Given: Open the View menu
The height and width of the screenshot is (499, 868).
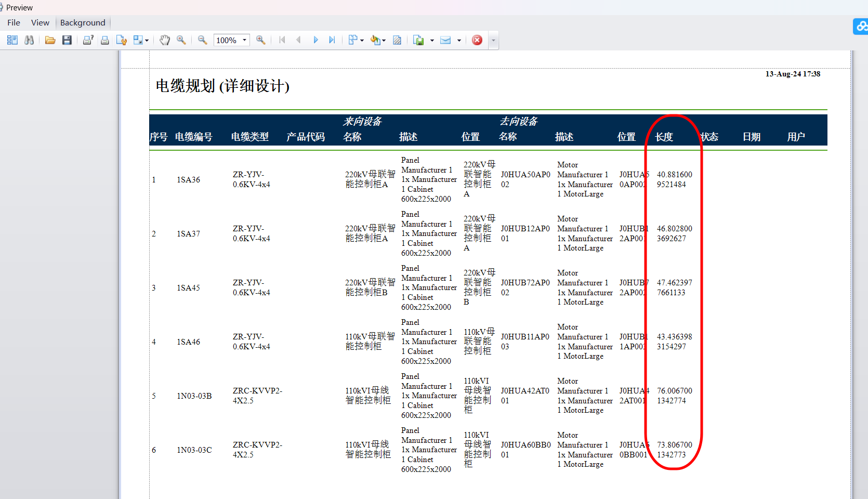Looking at the screenshot, I should pyautogui.click(x=40, y=22).
